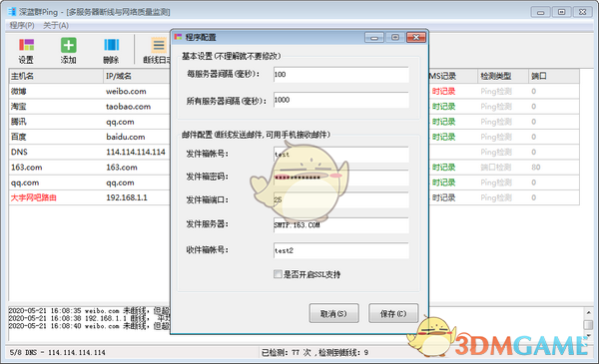Minimize the main 深蓝群Ping window

tap(540, 12)
